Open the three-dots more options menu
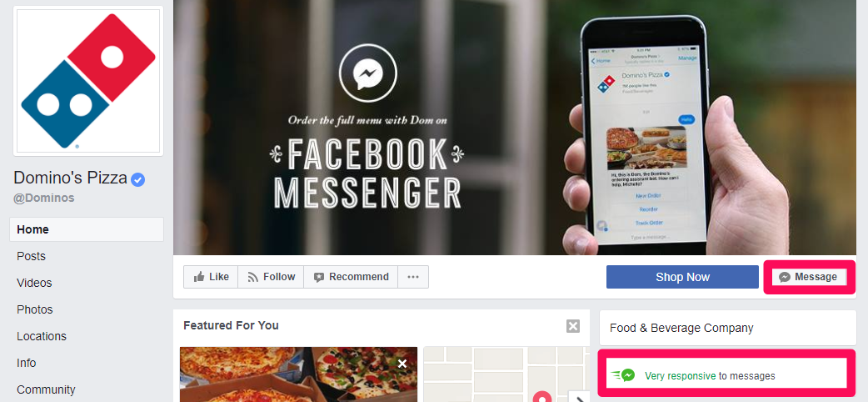Viewport: 868px width, 402px height. pyautogui.click(x=413, y=277)
